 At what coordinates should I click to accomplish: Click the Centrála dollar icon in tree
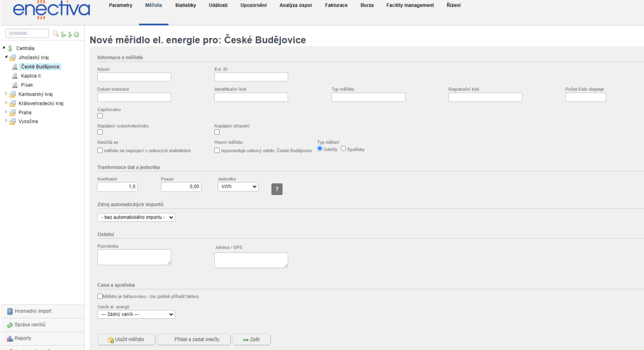(x=10, y=48)
